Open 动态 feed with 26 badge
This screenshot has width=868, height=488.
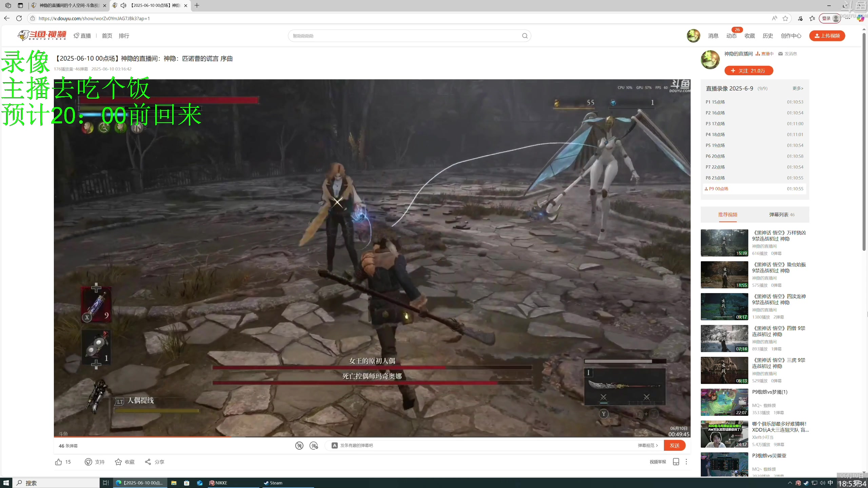tap(731, 36)
